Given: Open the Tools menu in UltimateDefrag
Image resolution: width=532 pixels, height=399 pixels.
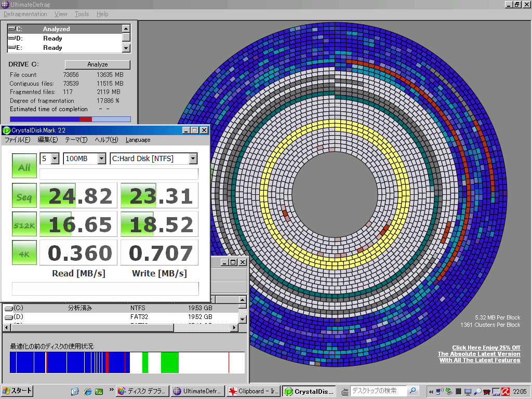Looking at the screenshot, I should click(x=82, y=14).
